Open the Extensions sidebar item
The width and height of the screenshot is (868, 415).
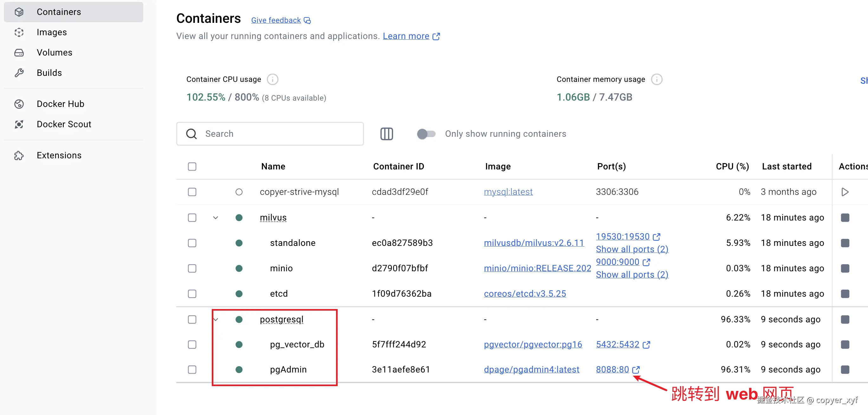tap(74, 155)
